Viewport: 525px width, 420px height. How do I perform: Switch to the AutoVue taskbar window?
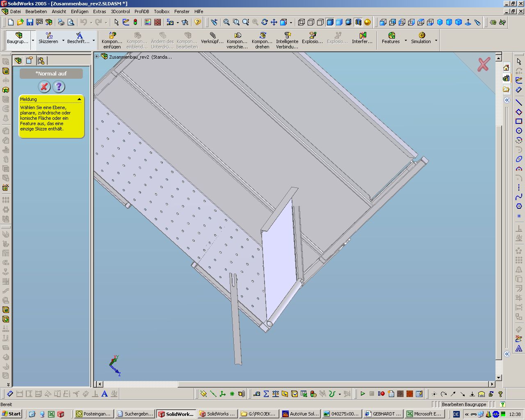[300, 414]
